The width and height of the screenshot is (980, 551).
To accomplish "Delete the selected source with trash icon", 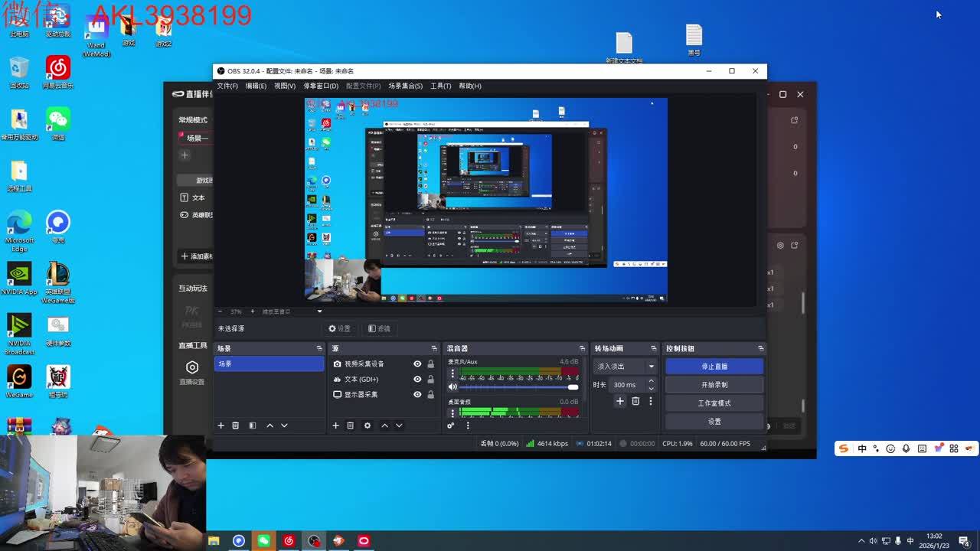I will point(350,425).
